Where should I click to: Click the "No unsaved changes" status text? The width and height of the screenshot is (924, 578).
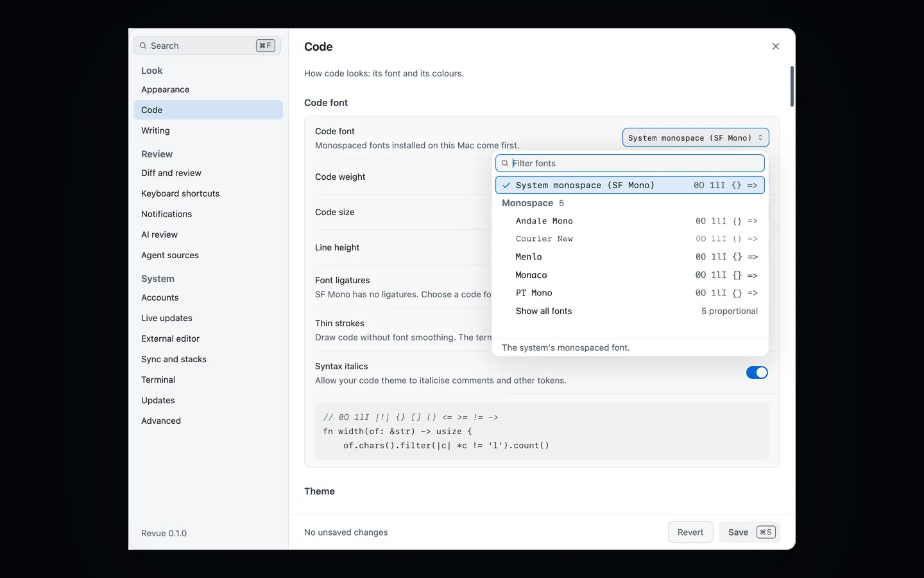346,532
